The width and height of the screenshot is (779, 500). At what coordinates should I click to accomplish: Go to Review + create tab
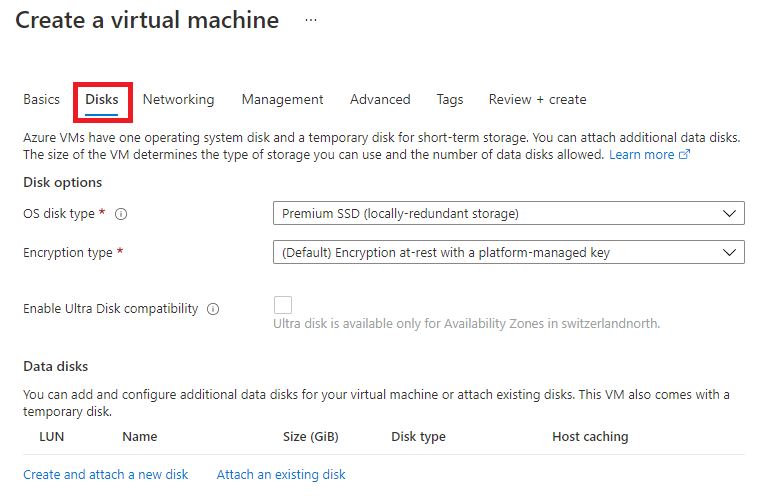point(538,99)
